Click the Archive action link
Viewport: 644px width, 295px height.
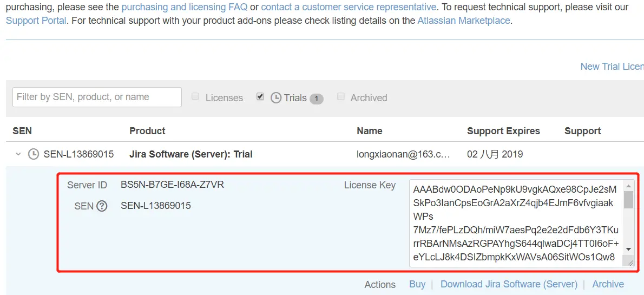click(608, 284)
